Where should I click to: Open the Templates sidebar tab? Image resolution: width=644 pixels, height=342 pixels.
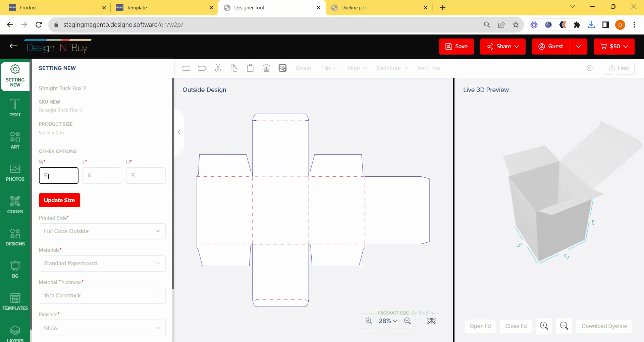[x=15, y=302]
